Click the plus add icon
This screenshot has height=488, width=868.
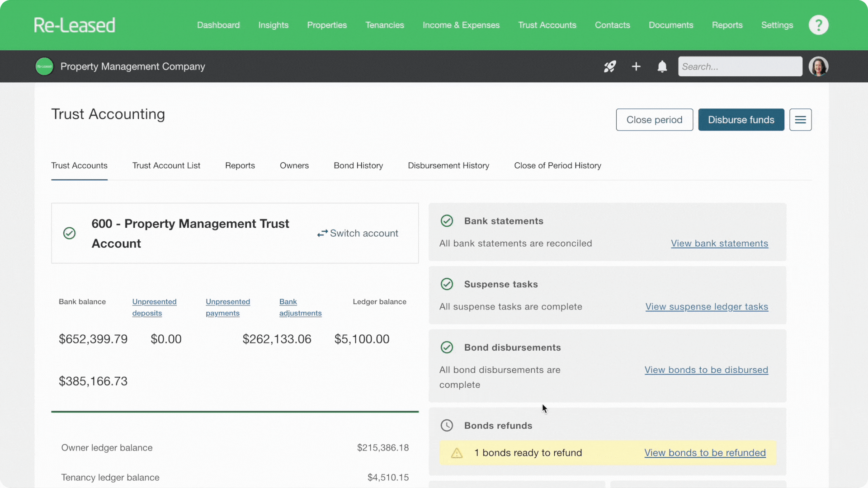click(636, 66)
